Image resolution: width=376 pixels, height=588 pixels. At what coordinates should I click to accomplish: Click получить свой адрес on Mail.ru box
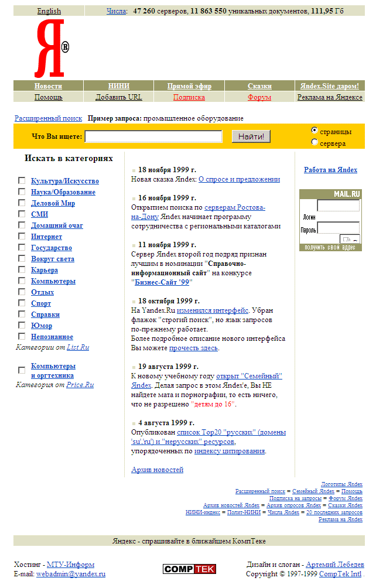click(330, 248)
